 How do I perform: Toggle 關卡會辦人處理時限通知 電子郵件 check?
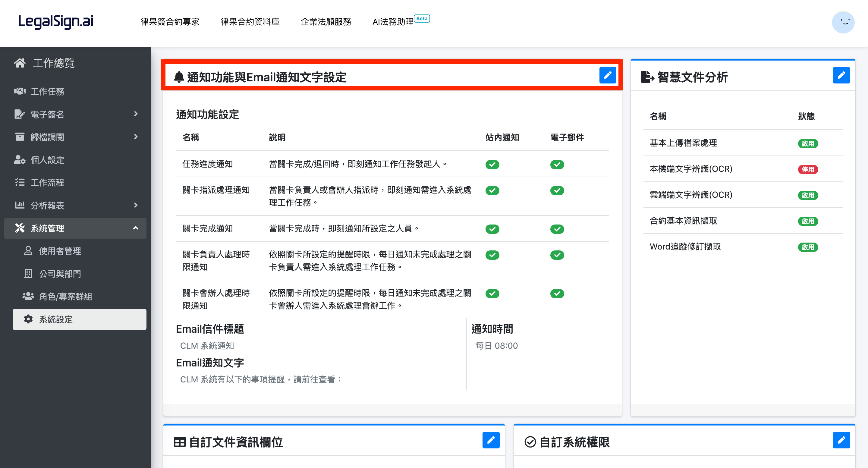557,294
